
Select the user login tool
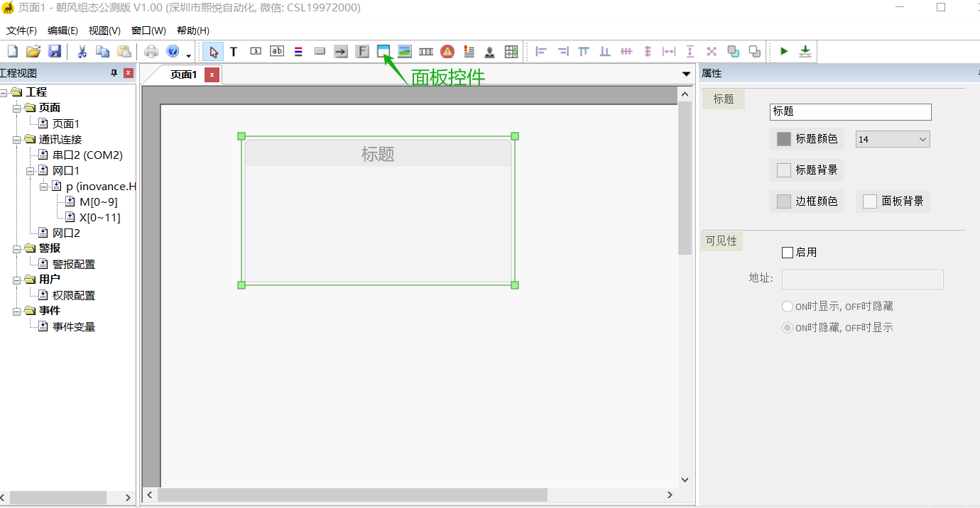[x=490, y=51]
